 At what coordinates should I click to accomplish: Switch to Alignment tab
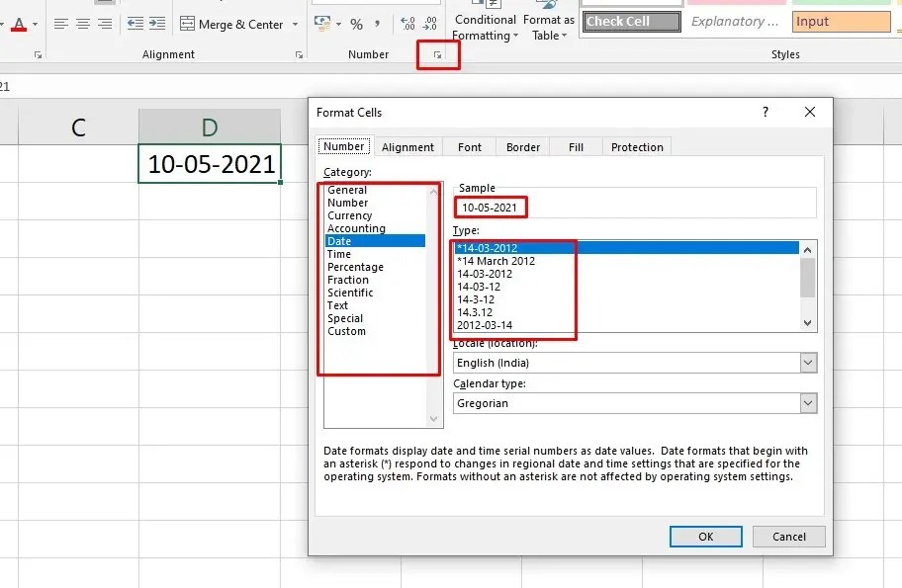point(407,147)
